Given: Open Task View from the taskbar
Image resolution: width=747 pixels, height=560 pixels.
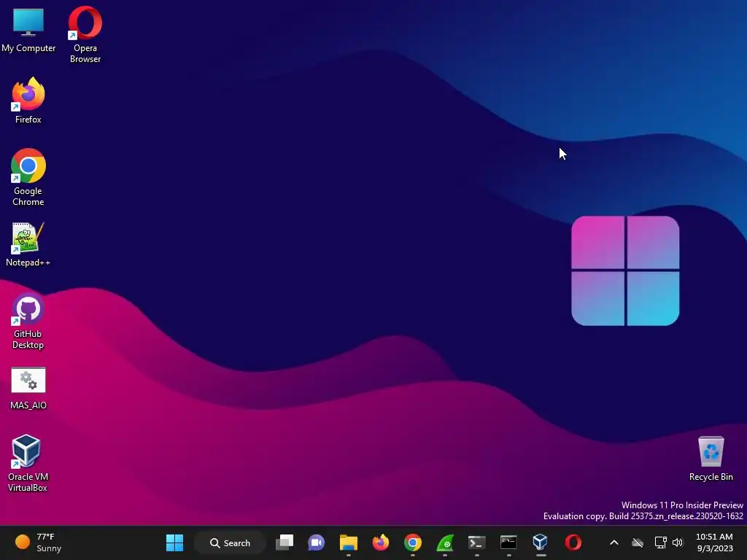Looking at the screenshot, I should pos(285,542).
